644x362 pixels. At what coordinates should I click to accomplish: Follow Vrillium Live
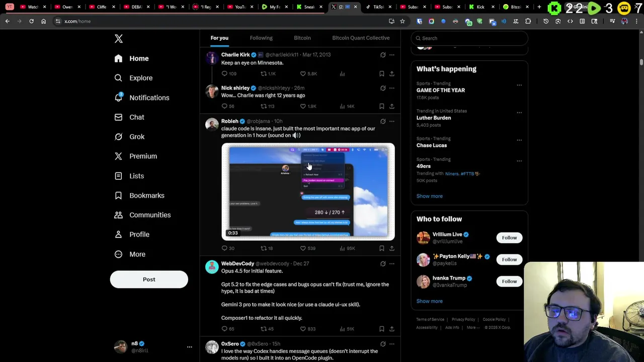(509, 238)
